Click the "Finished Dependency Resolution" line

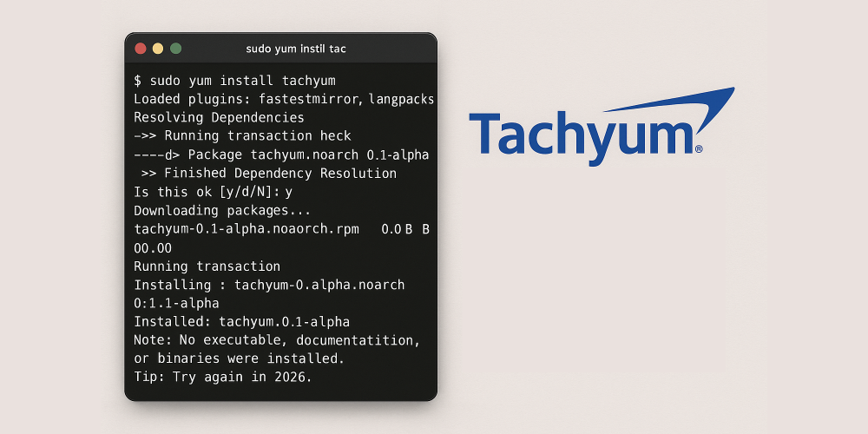267,174
